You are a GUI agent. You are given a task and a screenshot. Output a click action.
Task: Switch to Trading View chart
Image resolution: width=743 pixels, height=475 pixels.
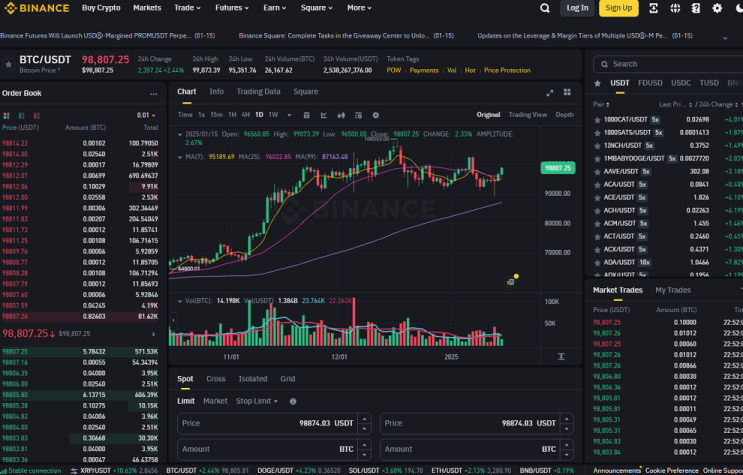click(x=527, y=115)
